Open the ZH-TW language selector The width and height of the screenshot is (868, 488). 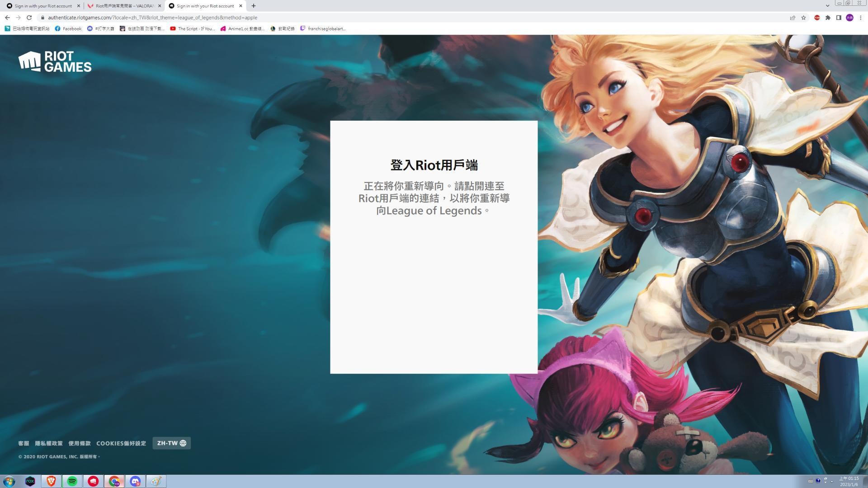pyautogui.click(x=171, y=443)
